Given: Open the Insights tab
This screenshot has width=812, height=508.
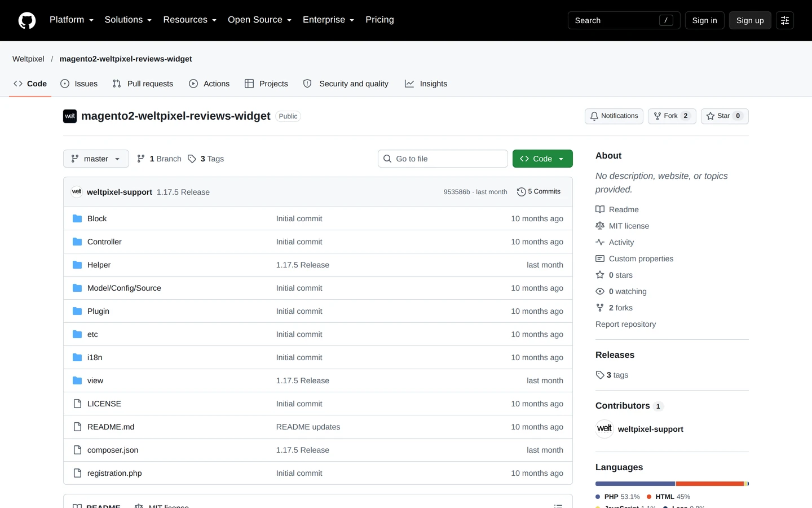Looking at the screenshot, I should [x=426, y=84].
